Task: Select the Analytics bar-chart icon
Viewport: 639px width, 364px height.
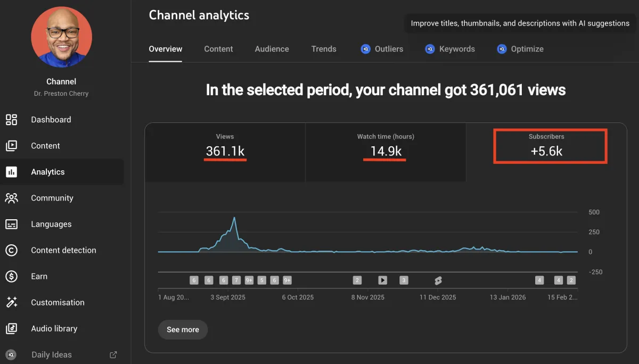Action: (11, 172)
